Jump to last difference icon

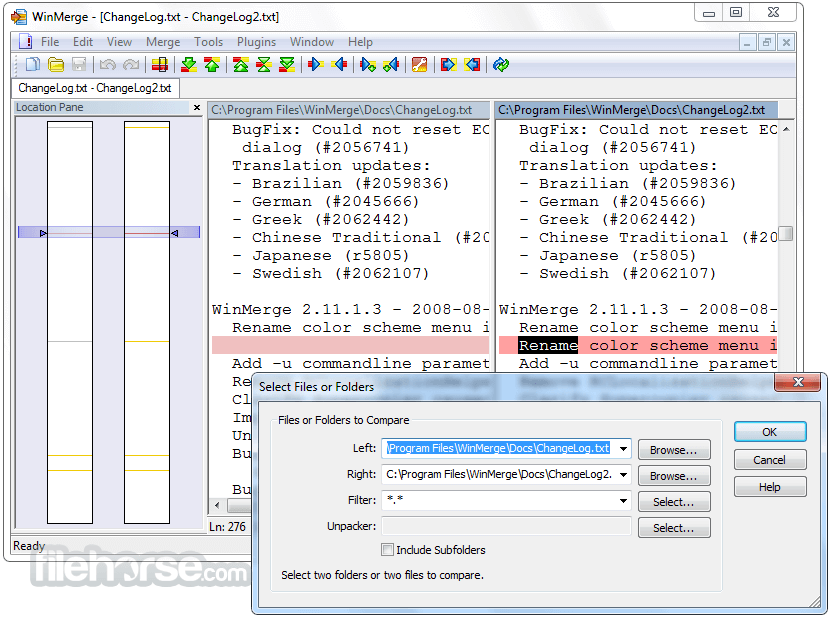point(287,65)
